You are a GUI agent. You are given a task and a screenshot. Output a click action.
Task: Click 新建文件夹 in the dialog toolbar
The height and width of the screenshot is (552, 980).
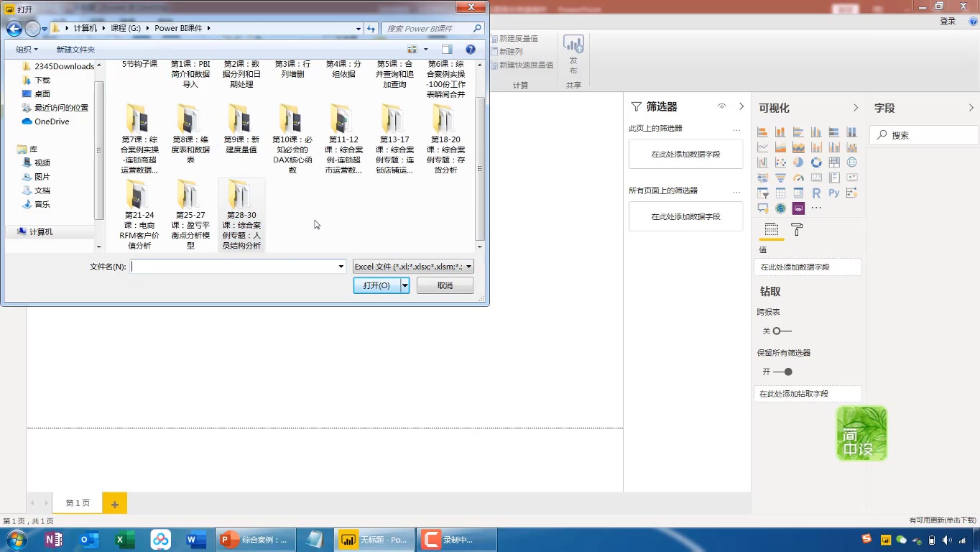75,50
